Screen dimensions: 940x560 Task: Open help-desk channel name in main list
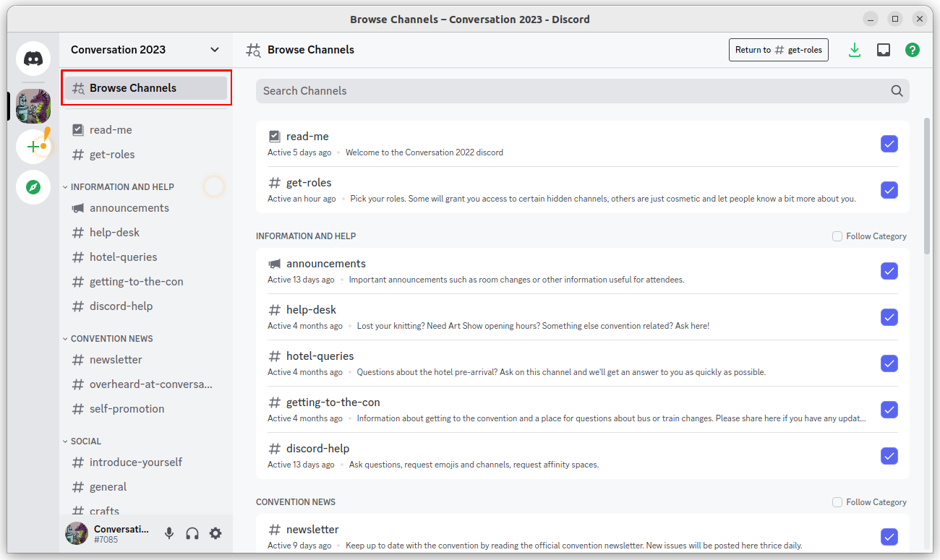coord(311,310)
